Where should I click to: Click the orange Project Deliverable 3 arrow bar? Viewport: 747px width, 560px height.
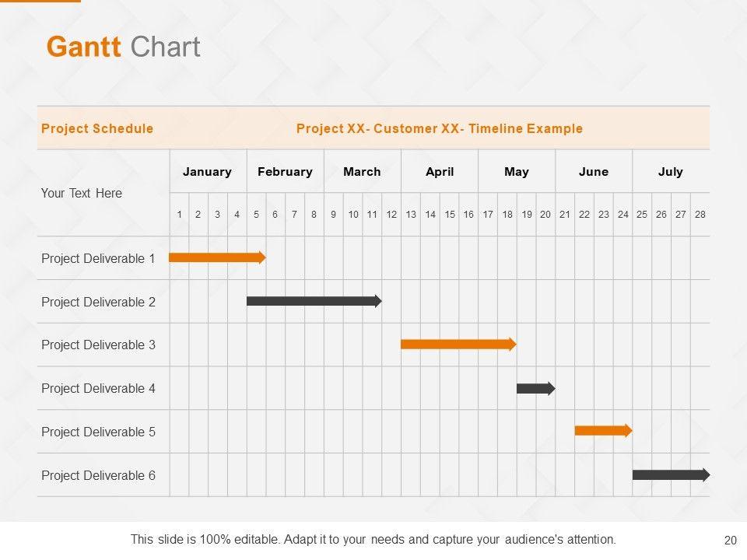click(458, 345)
